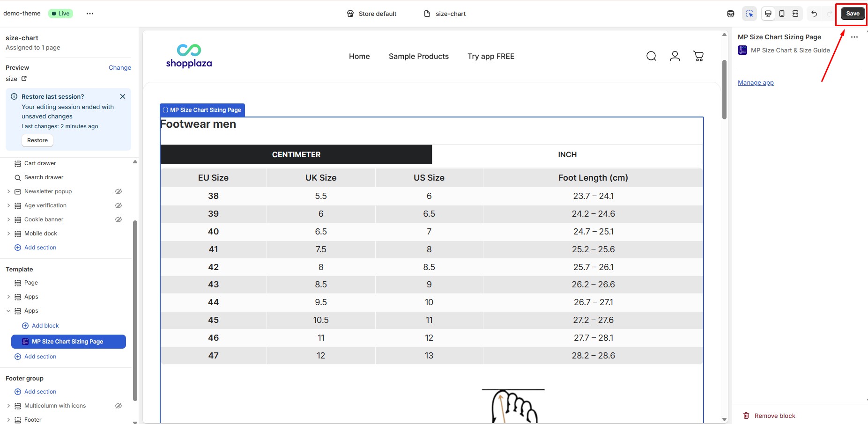Open the Manage app link
This screenshot has height=424, width=868.
click(756, 83)
